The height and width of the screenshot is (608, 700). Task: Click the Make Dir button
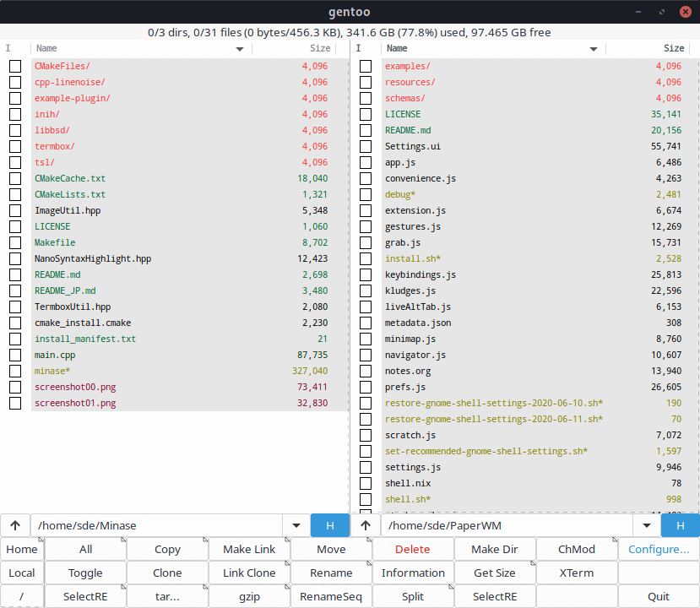point(495,549)
